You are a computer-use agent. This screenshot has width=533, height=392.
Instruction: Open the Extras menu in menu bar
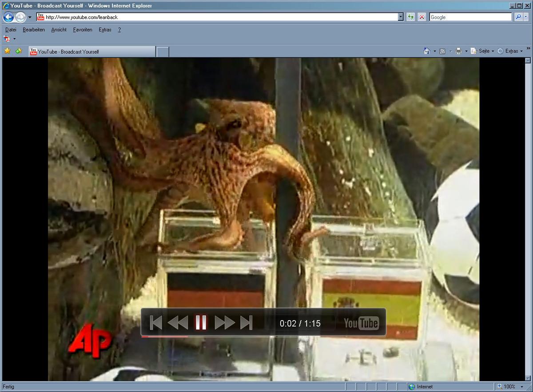click(105, 30)
